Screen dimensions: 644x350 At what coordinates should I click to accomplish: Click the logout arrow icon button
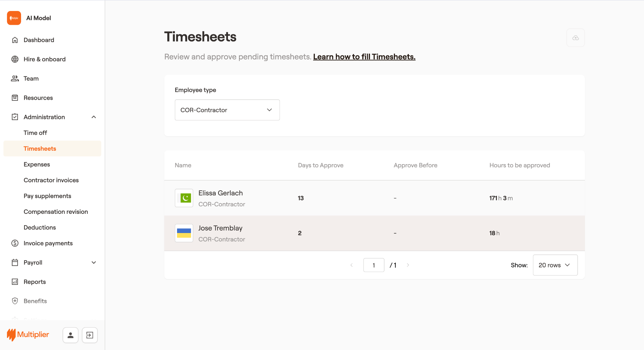(x=90, y=335)
